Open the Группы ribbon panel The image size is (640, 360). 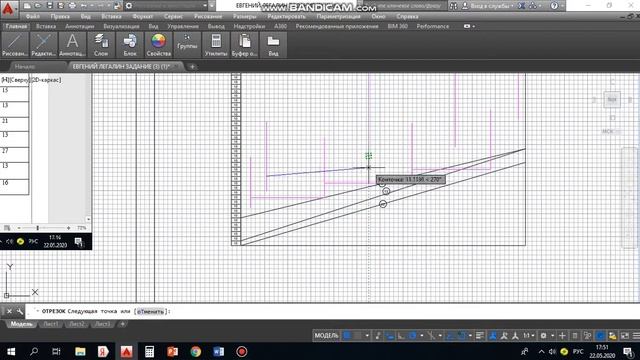[187, 44]
